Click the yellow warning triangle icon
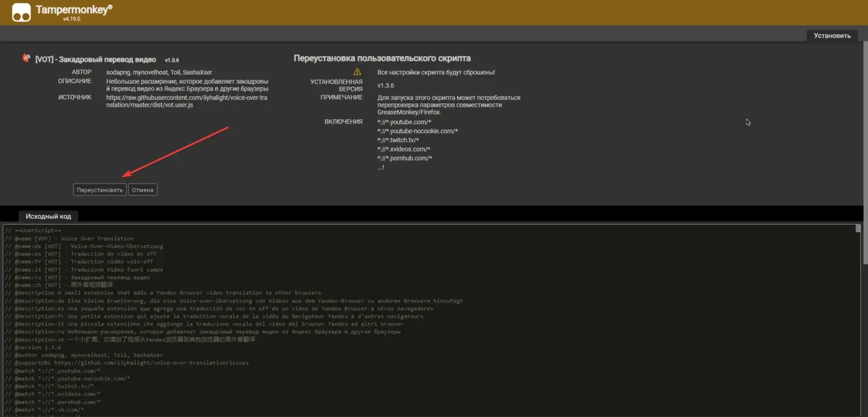Image resolution: width=868 pixels, height=417 pixels. 357,72
